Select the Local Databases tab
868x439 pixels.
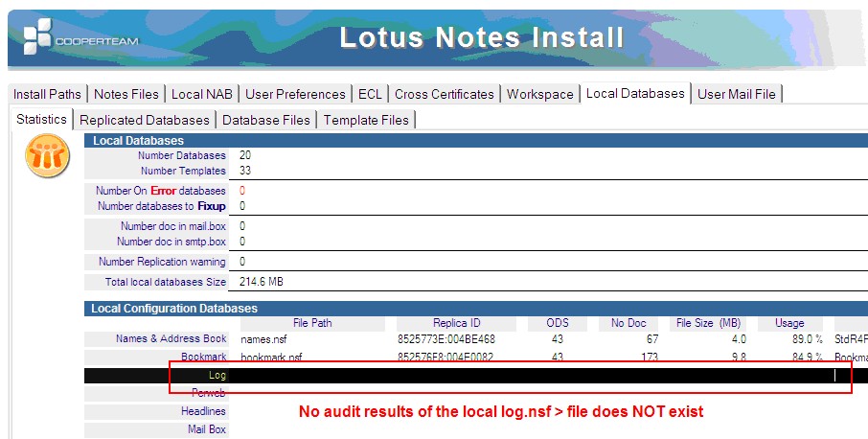[635, 94]
